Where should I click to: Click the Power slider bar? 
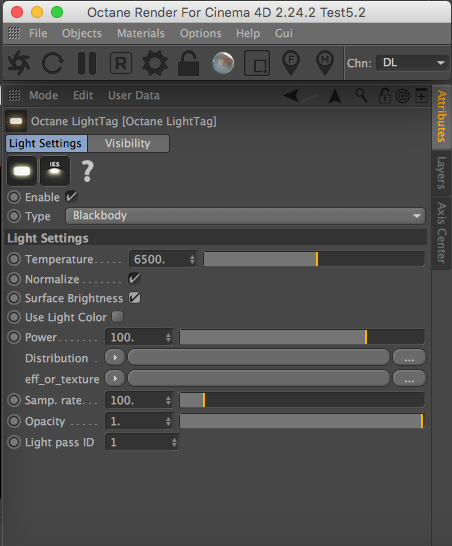click(x=302, y=337)
